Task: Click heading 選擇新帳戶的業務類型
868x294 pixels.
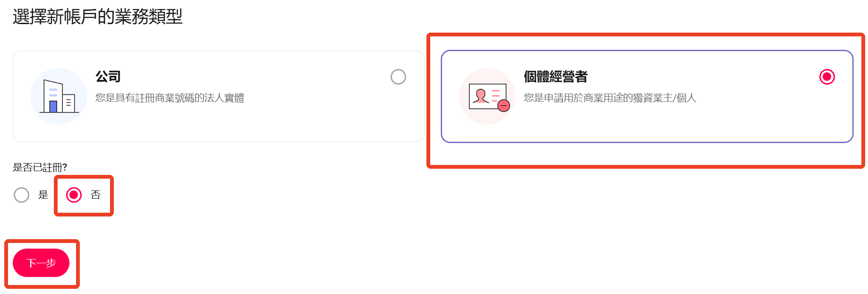Action: tap(98, 17)
